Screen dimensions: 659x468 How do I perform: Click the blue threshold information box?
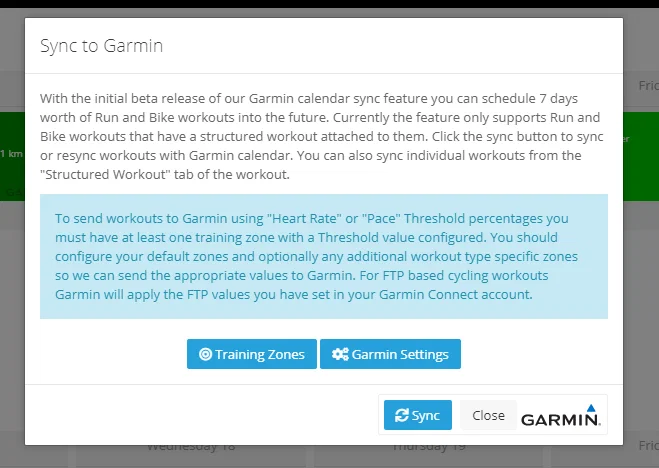point(324,256)
